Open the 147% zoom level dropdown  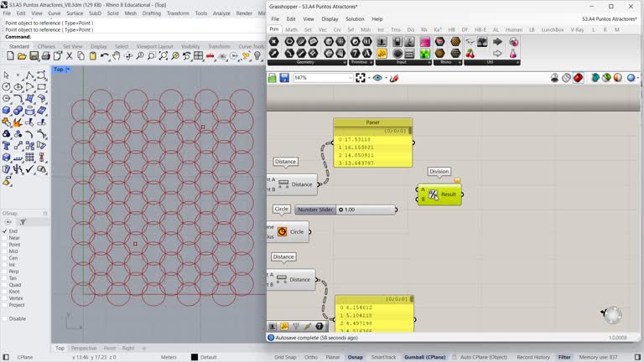[349, 78]
